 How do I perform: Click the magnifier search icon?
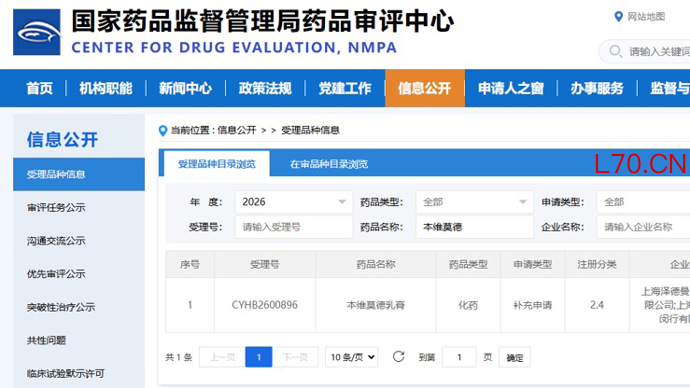point(616,51)
